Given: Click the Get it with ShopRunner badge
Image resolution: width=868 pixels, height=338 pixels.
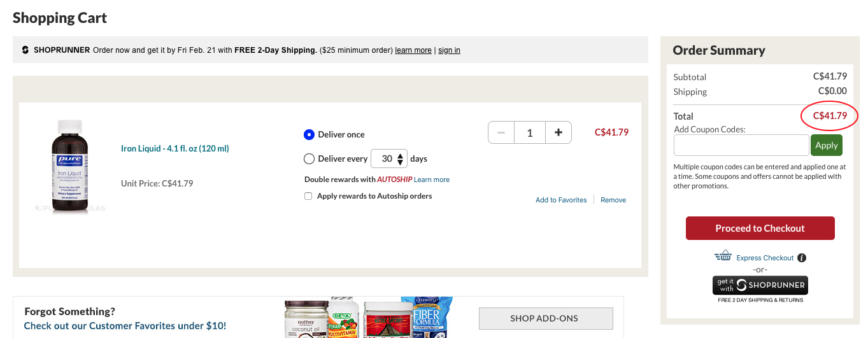Looking at the screenshot, I should (760, 285).
